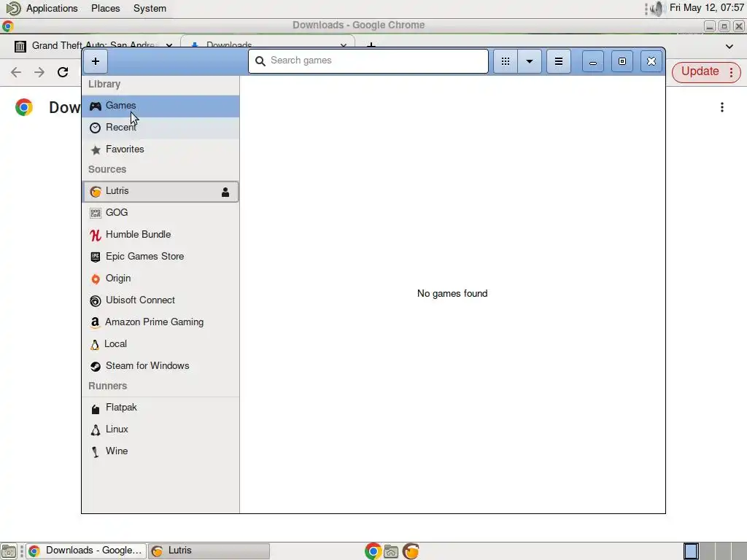This screenshot has width=747, height=560.
Task: Click the Epic Games logo icon
Action: [96, 257]
